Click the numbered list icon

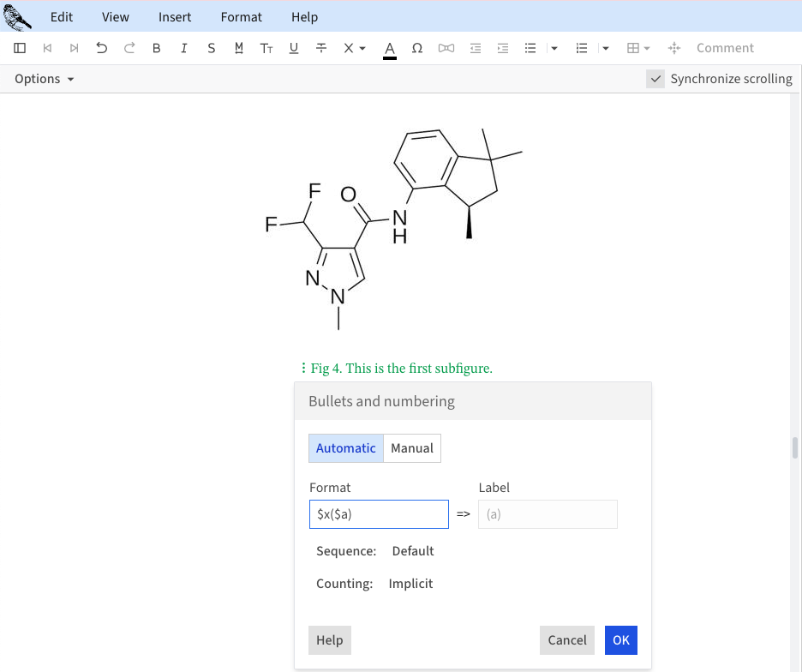point(582,48)
